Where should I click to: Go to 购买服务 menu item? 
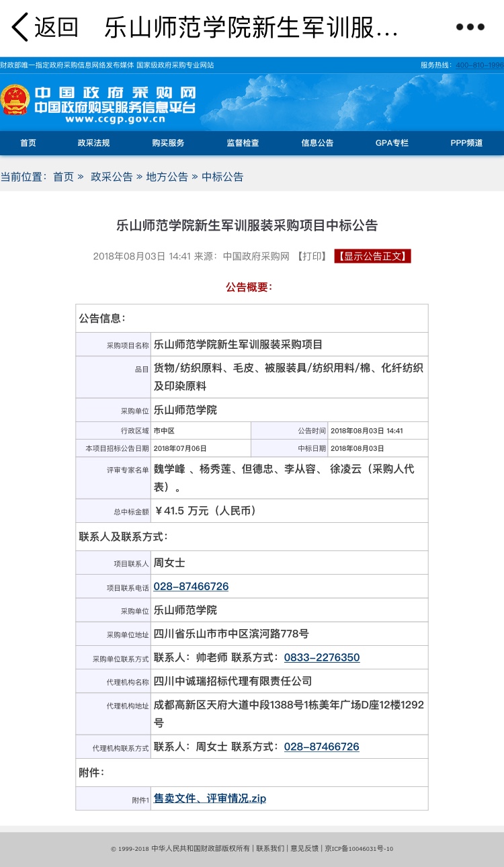point(168,143)
